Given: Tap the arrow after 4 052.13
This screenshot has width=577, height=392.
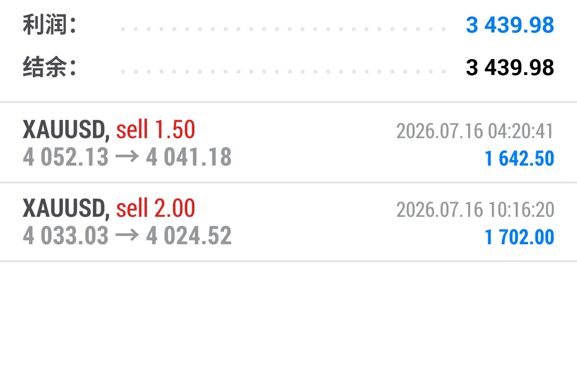Looking at the screenshot, I should click(x=127, y=158).
